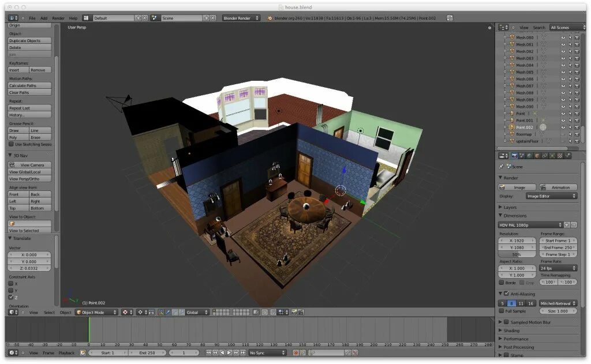
Task: Toggle the Anti-Aliasing checkbox
Action: pyautogui.click(x=507, y=294)
